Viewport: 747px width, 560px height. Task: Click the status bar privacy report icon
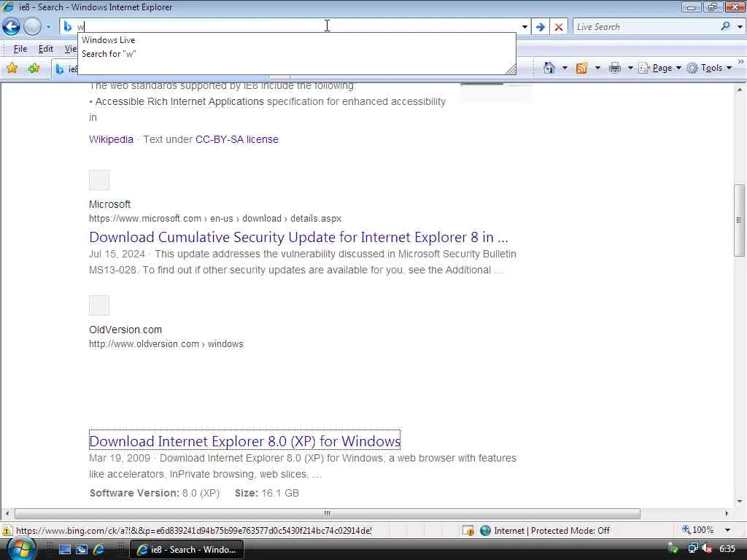(468, 530)
